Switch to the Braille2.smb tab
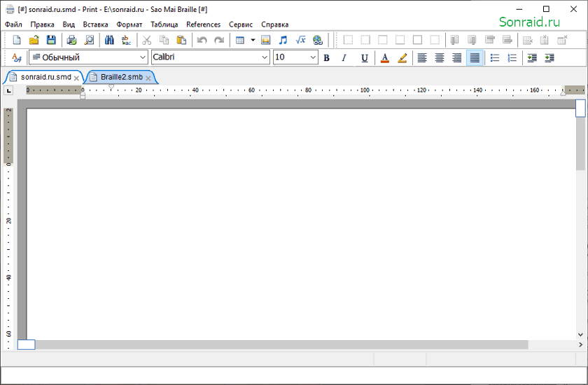 pos(122,77)
